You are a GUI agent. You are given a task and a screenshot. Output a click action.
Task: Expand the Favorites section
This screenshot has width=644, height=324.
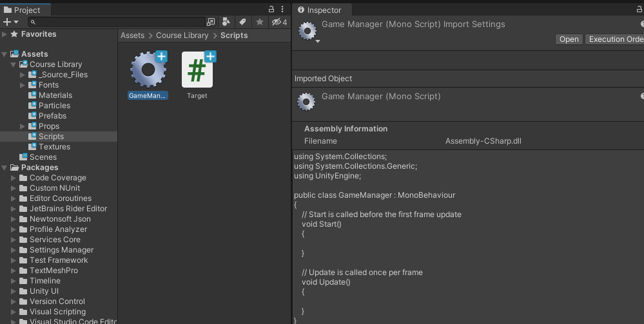(x=5, y=35)
